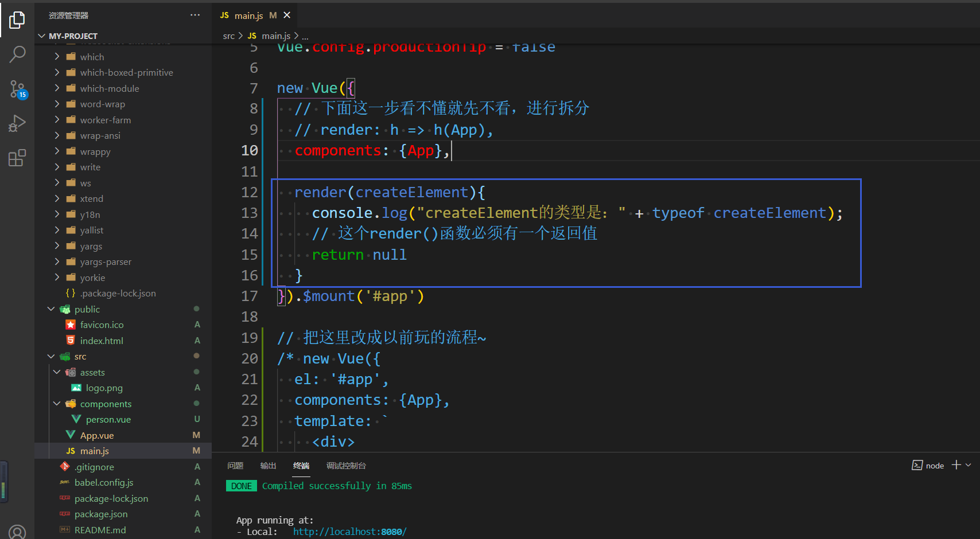
Task: Click line number 10 in the gutter
Action: (250, 150)
